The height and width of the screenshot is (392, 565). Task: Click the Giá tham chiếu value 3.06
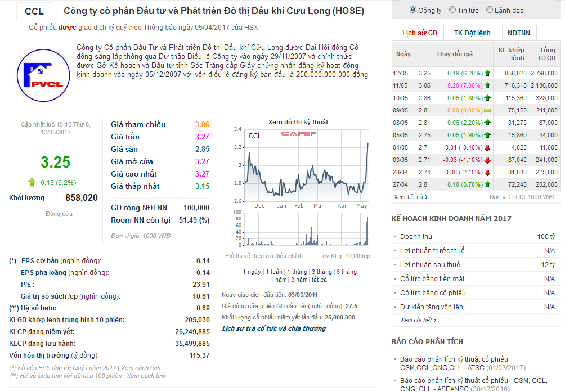202,124
